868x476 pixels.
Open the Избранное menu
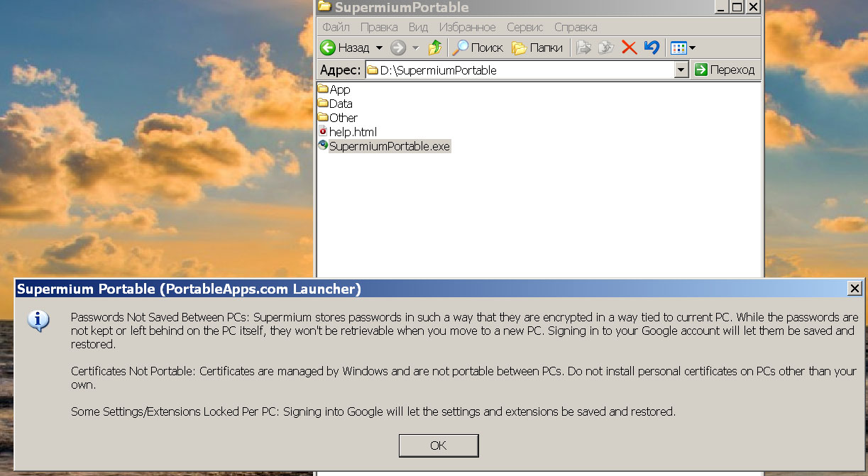[467, 27]
